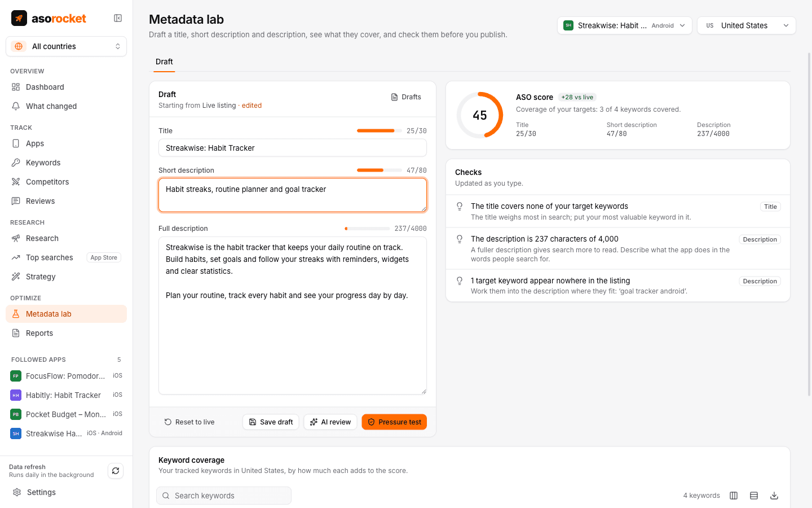This screenshot has height=508, width=812.
Task: Open the columns chooser icon
Action: [x=734, y=496]
